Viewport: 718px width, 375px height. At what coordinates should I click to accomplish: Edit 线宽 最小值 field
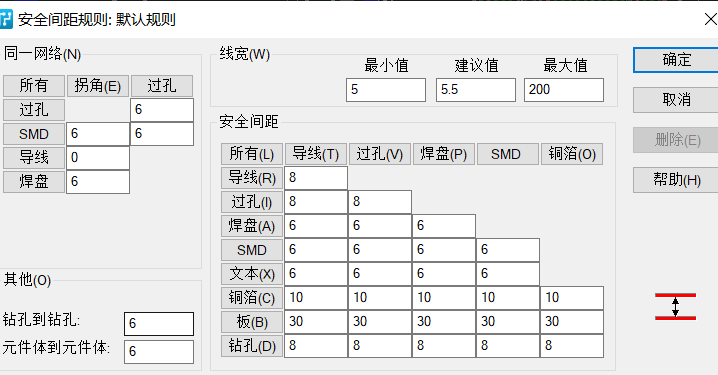pos(386,90)
